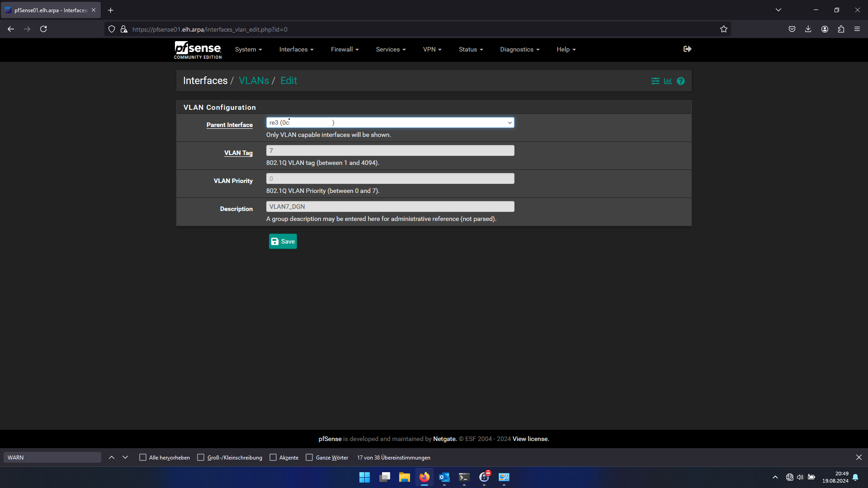Click the tracking protection shield icon
The height and width of the screenshot is (488, 868).
point(112,29)
